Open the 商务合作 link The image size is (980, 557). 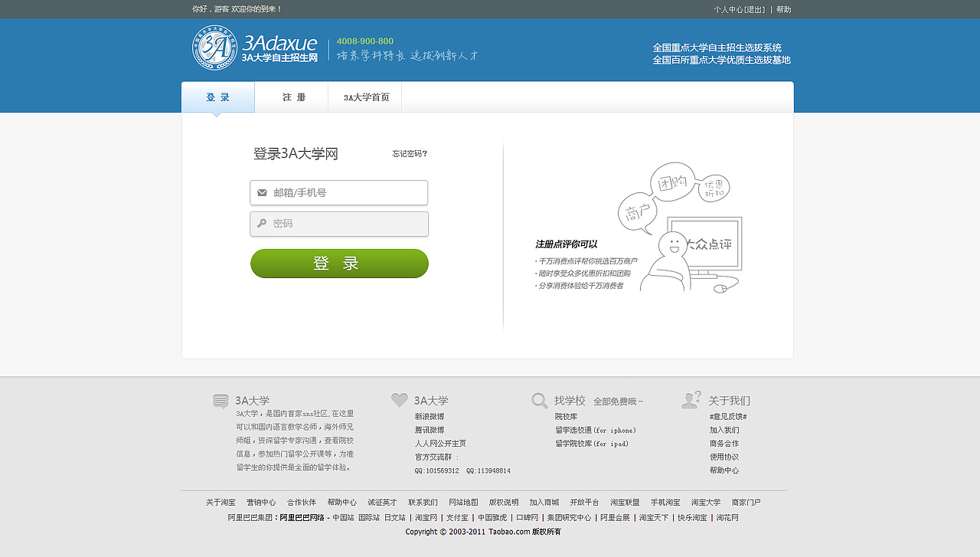pyautogui.click(x=724, y=444)
